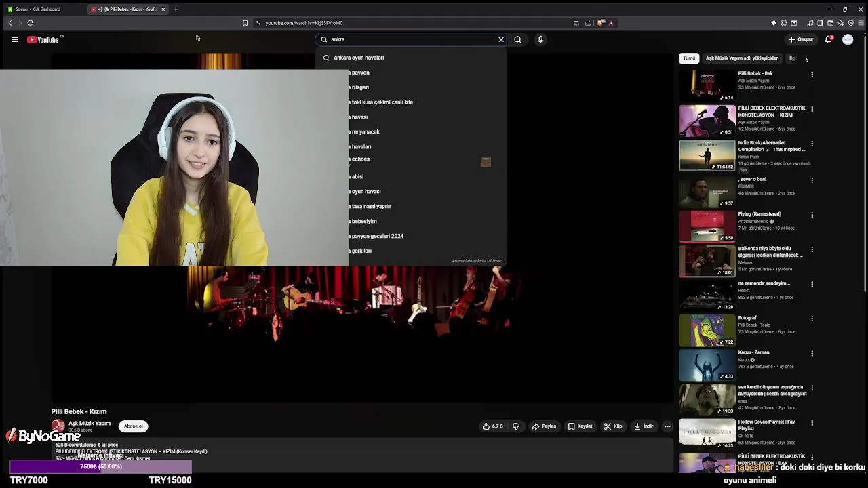Open the YouTube guide hamburger menu
Screen dimensions: 868x488
tap(14, 39)
